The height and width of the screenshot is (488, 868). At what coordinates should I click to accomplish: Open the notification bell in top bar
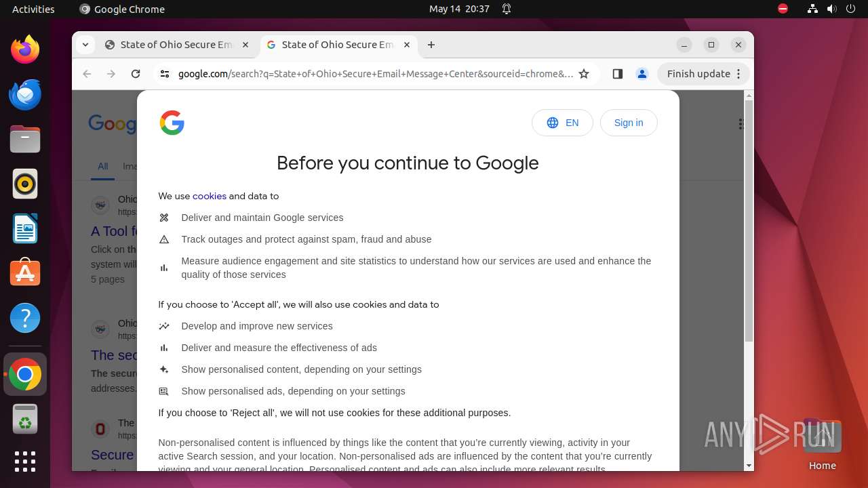click(x=507, y=9)
